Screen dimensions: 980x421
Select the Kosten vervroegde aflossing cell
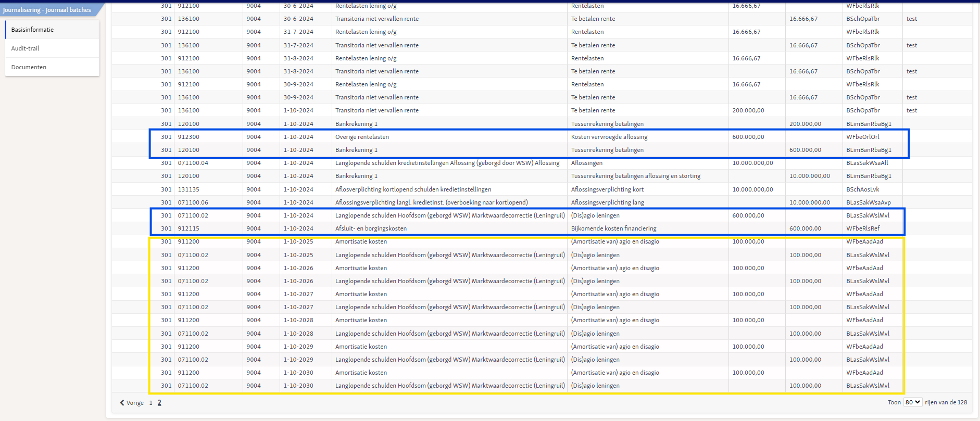point(609,137)
